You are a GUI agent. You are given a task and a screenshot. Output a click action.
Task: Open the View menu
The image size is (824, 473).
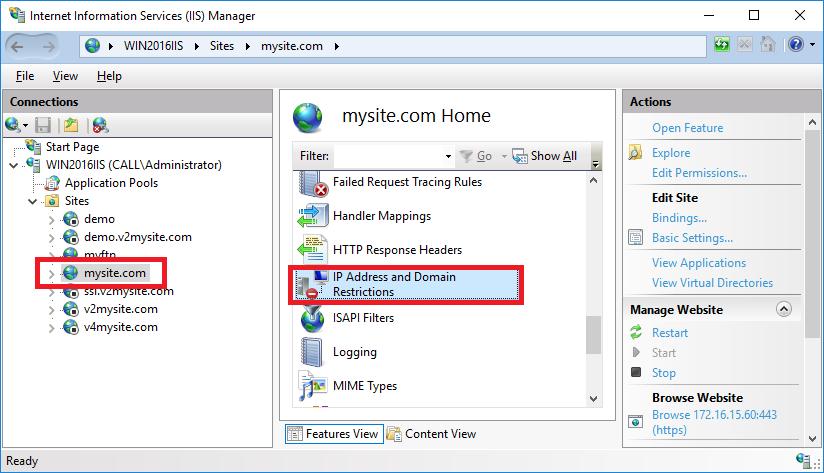click(x=65, y=76)
